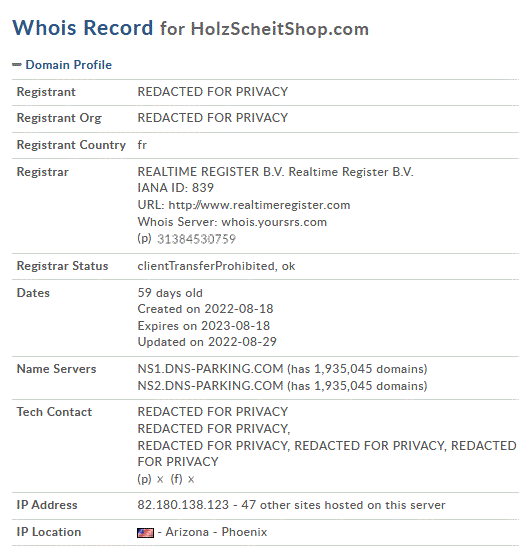Click the Created on 2022-08-18 date
The height and width of the screenshot is (548, 519).
point(205,309)
